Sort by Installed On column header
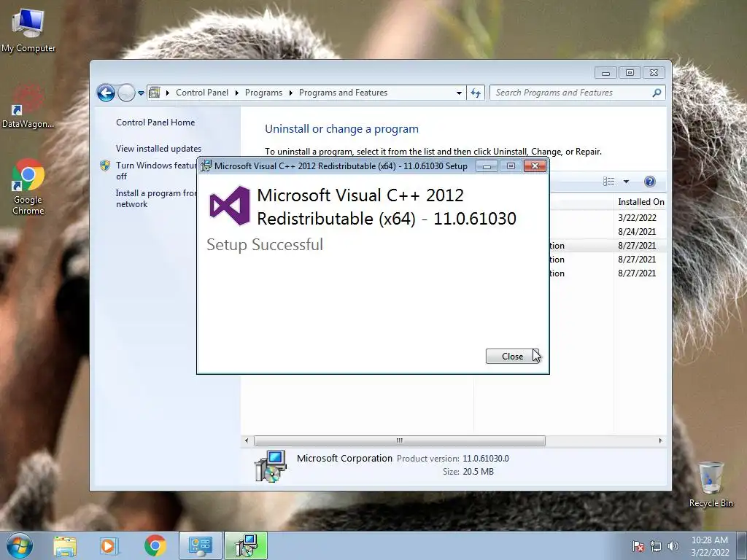Screen dimensions: 747x560 (640, 202)
